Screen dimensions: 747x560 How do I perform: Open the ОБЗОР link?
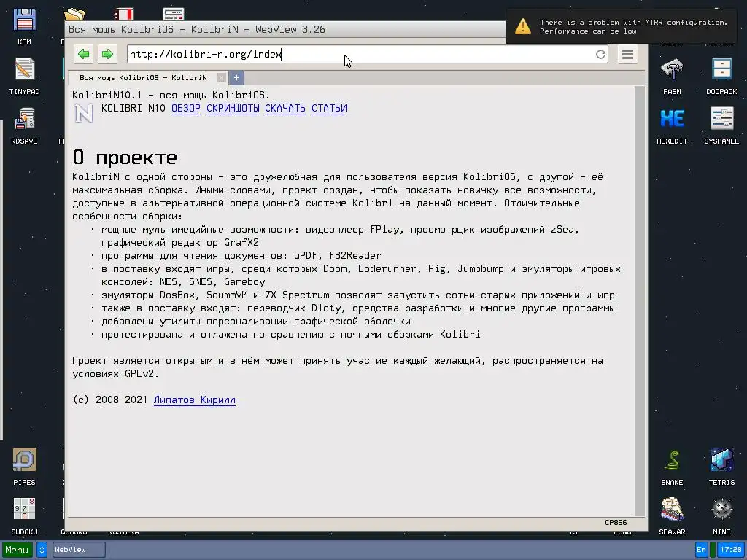pos(186,109)
